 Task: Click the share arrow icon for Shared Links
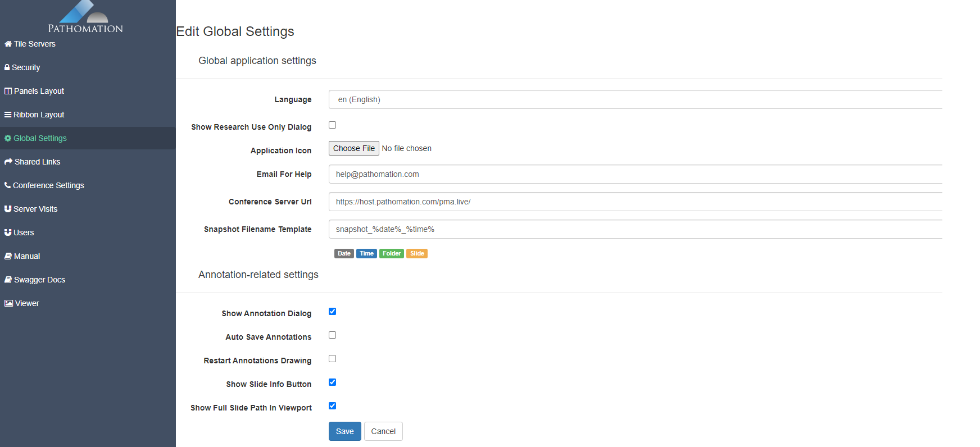[x=8, y=162]
